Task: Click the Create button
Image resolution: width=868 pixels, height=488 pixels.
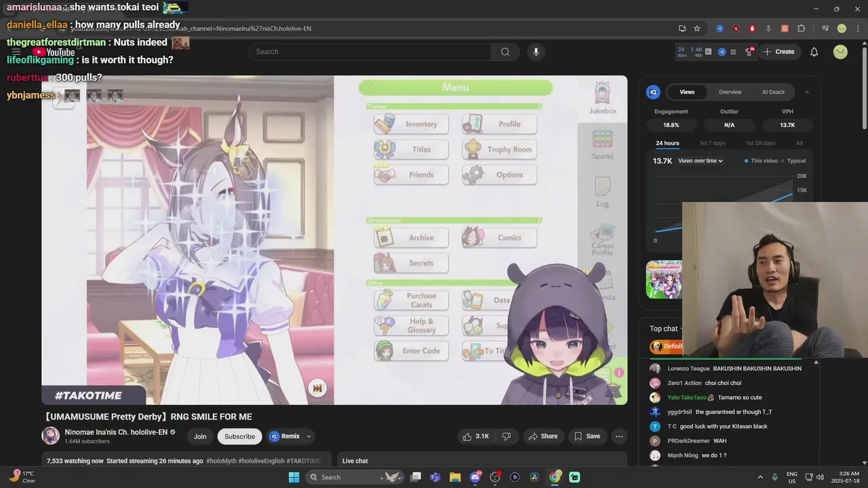Action: coord(778,52)
